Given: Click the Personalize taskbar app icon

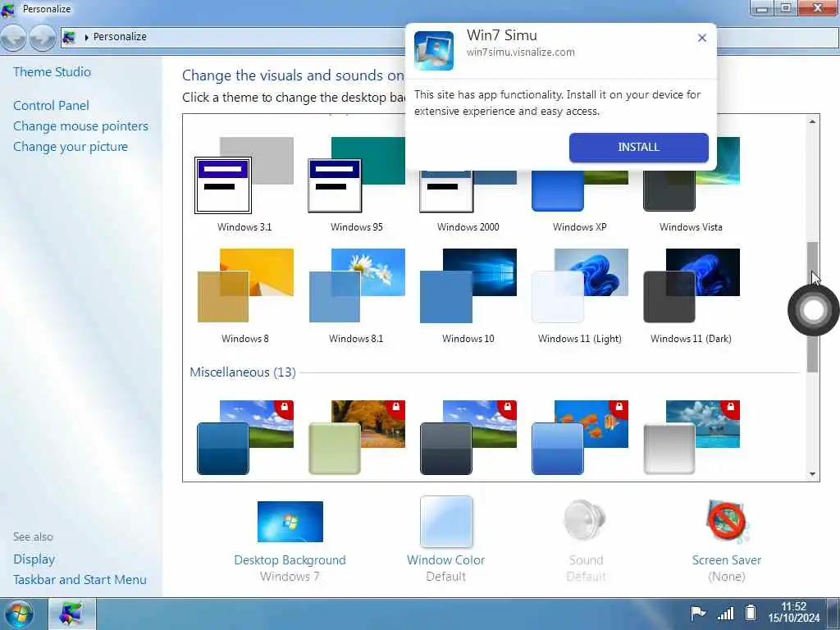Looking at the screenshot, I should (72, 614).
